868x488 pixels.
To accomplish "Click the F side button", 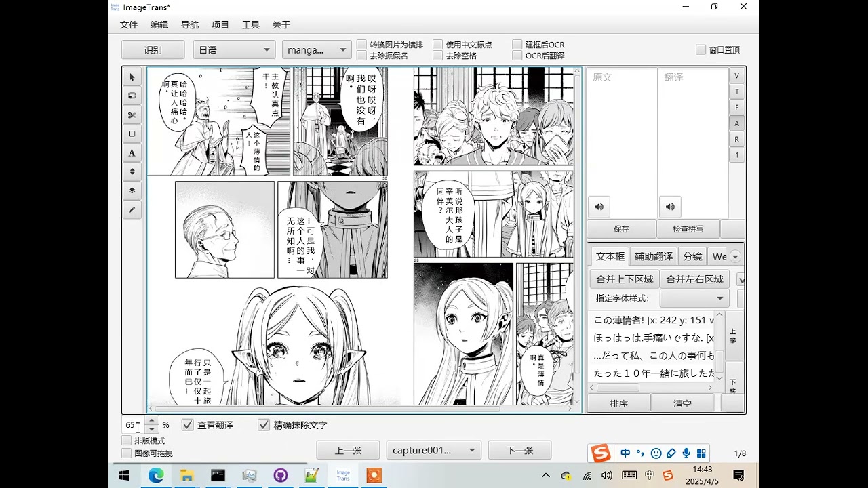I will pyautogui.click(x=736, y=107).
